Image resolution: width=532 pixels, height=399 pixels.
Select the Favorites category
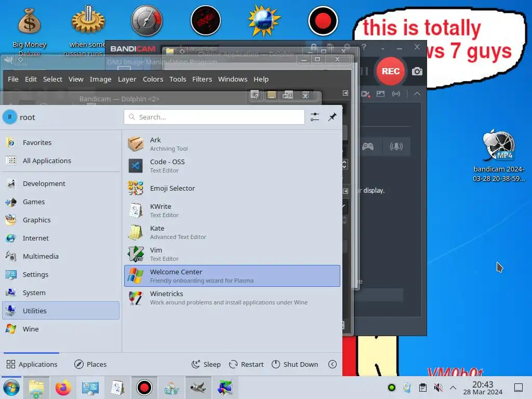point(61,142)
